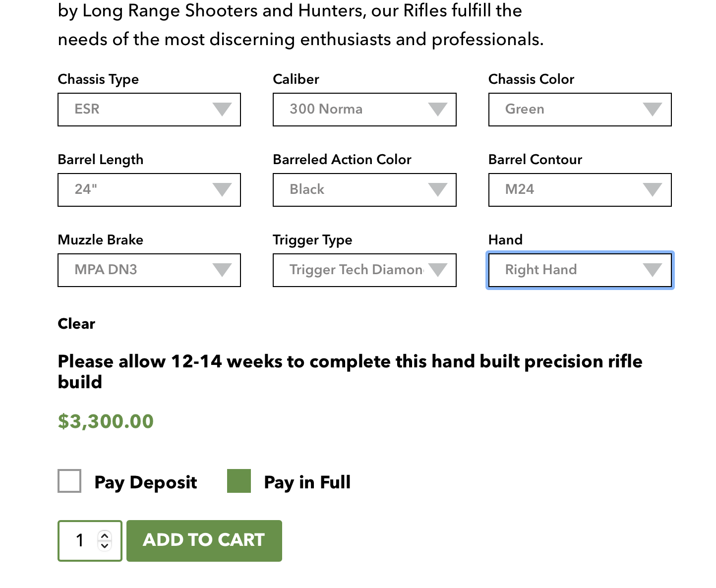The height and width of the screenshot is (588, 716).
Task: Open the Caliber dropdown showing 300 Norma
Action: point(364,110)
